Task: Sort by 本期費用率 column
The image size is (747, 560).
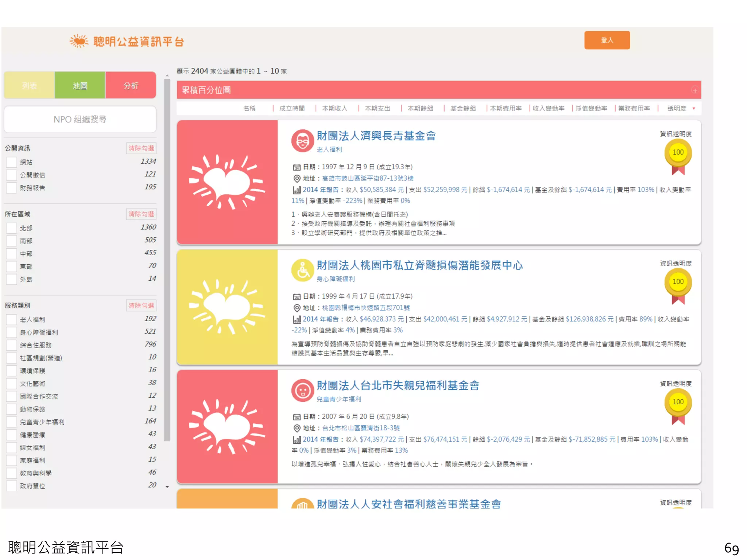Action: click(x=506, y=109)
